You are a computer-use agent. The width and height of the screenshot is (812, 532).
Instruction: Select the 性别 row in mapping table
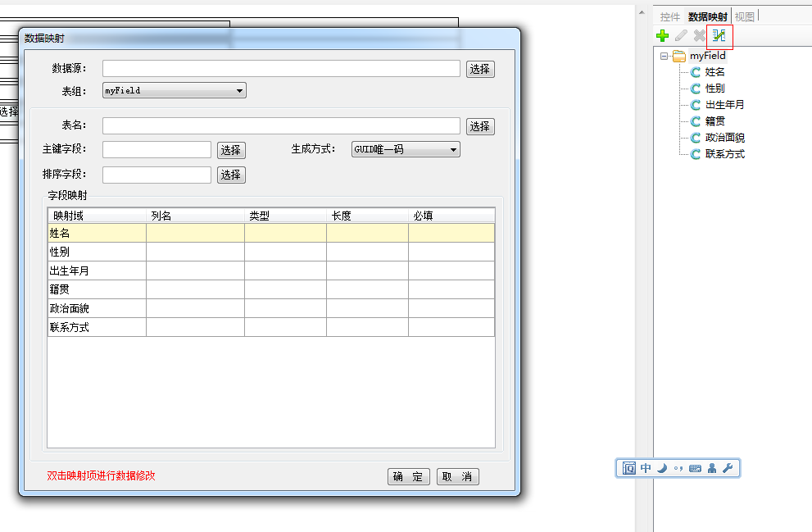271,252
